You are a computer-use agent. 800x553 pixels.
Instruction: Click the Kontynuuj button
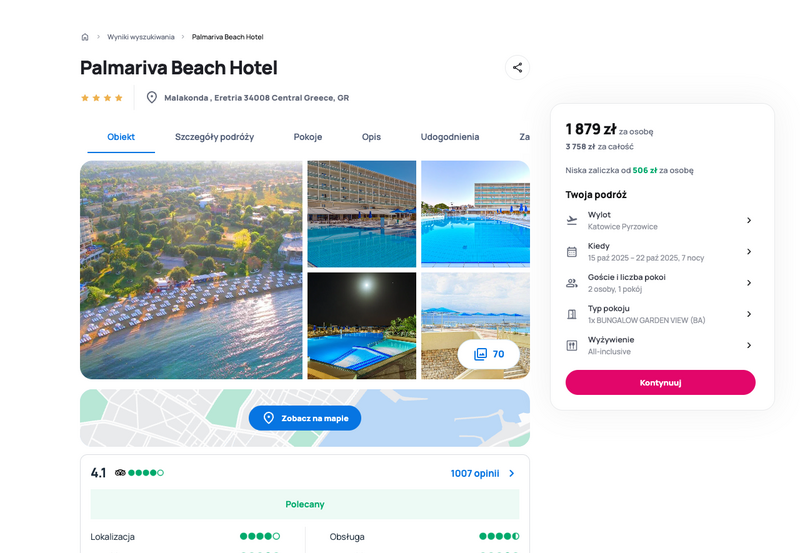(x=660, y=382)
